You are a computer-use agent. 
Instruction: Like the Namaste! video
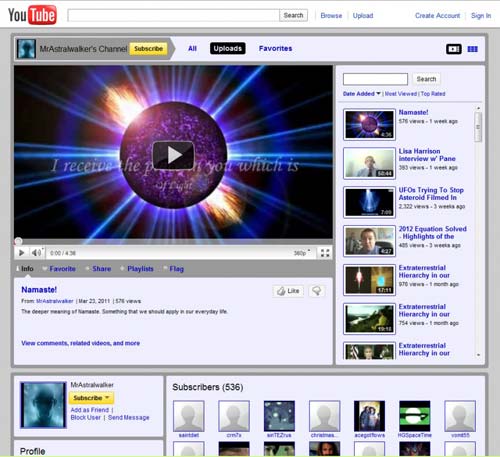pyautogui.click(x=288, y=291)
